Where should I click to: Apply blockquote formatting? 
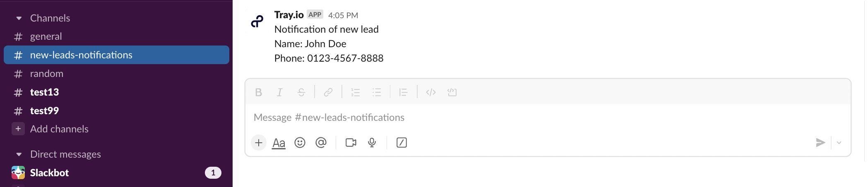click(404, 92)
